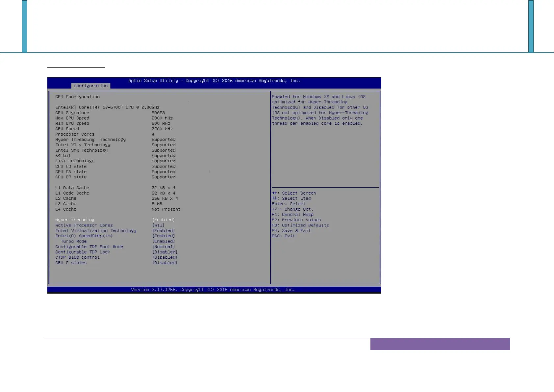The image size is (554, 392).
Task: Toggle the Intel(R) SpeedStep(tm) Enabled value
Action: 164,236
